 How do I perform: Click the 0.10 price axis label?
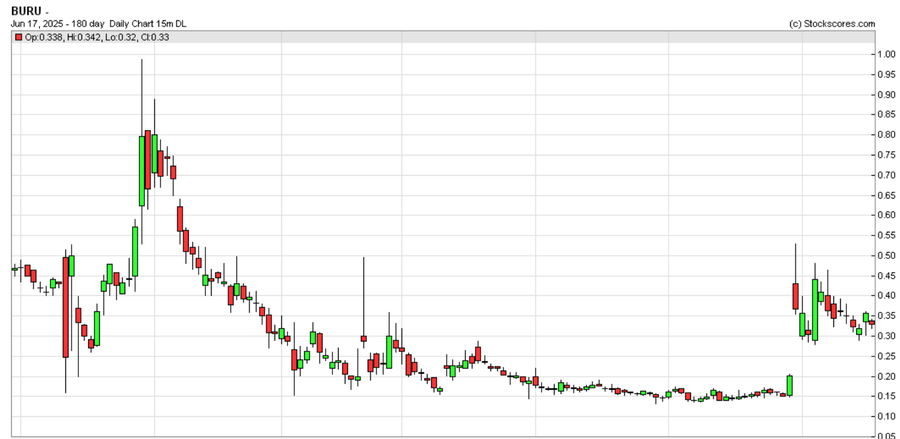(x=886, y=417)
